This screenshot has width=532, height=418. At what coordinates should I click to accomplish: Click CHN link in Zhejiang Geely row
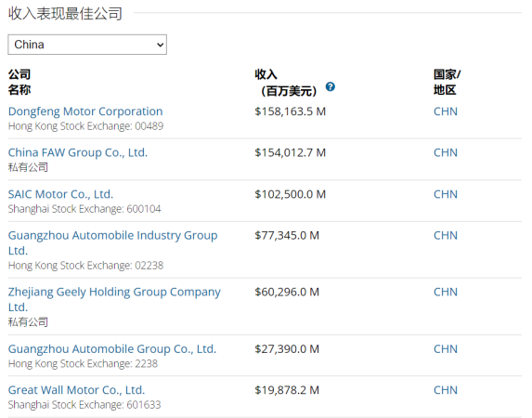446,292
